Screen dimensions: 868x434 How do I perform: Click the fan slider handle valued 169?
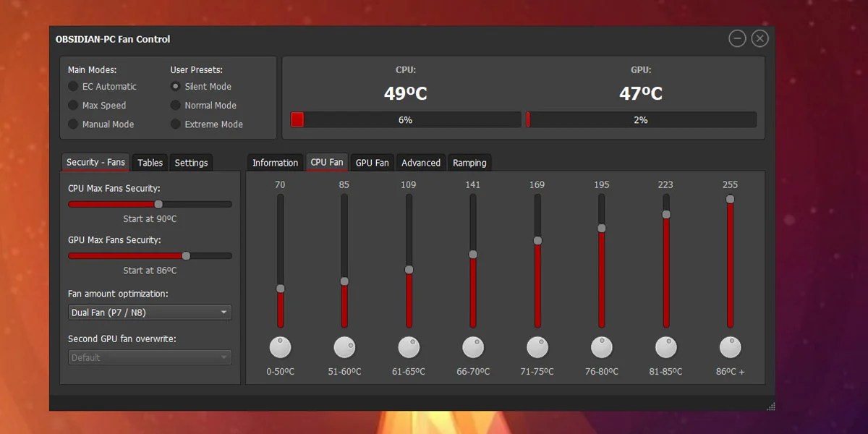click(x=537, y=241)
